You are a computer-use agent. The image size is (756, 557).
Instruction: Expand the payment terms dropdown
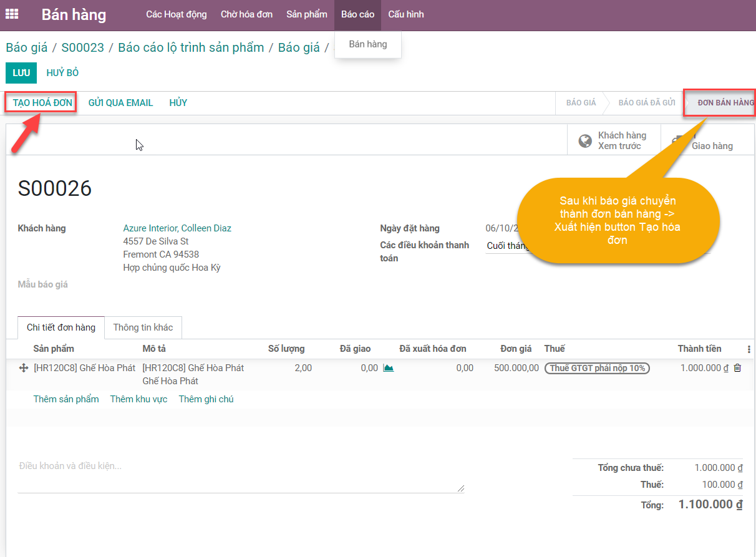tap(506, 246)
